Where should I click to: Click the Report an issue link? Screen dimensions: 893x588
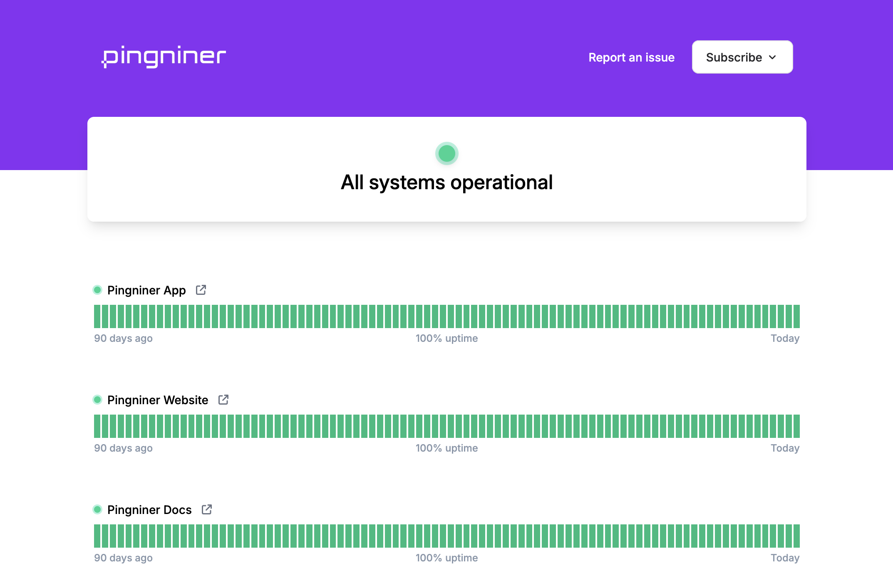(x=631, y=57)
